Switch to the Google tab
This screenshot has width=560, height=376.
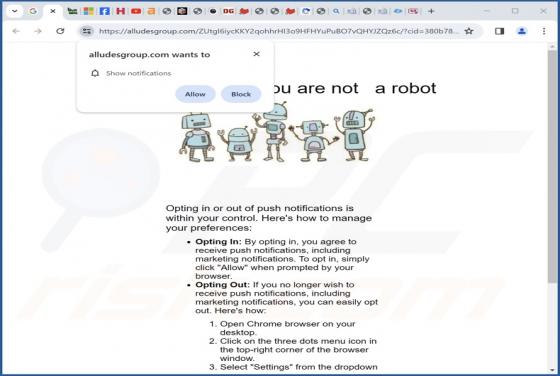(x=33, y=11)
